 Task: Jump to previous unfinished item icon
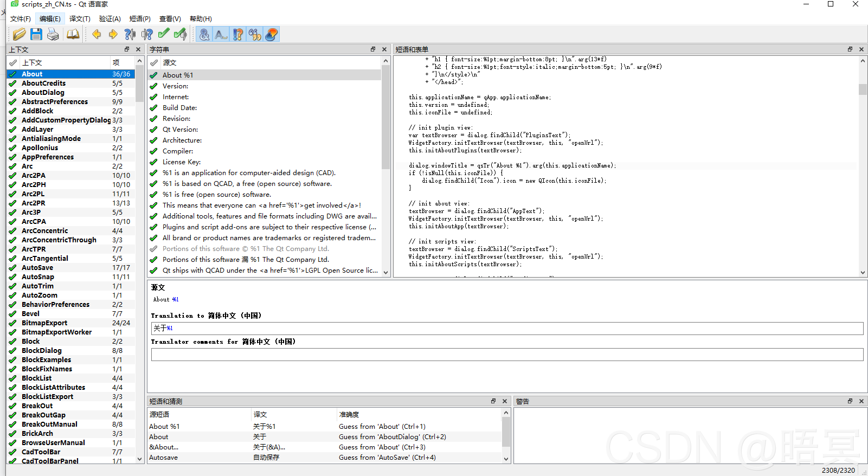point(130,34)
